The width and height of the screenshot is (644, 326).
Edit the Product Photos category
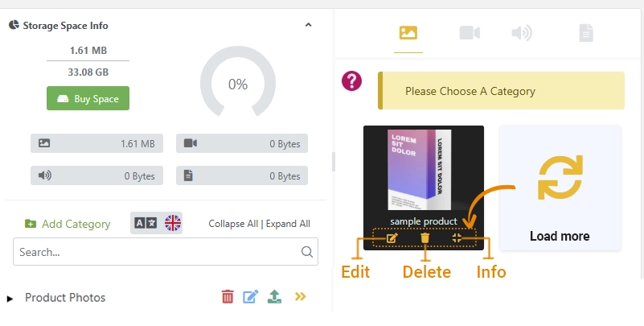point(250,297)
